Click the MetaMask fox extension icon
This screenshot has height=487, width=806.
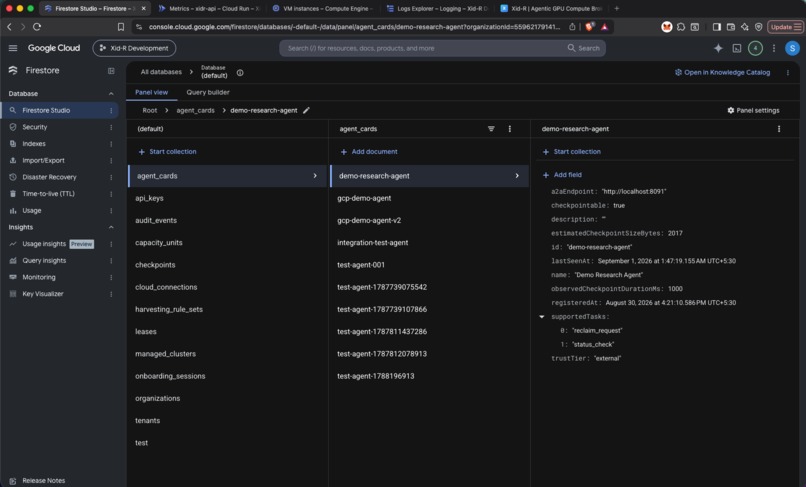[667, 27]
